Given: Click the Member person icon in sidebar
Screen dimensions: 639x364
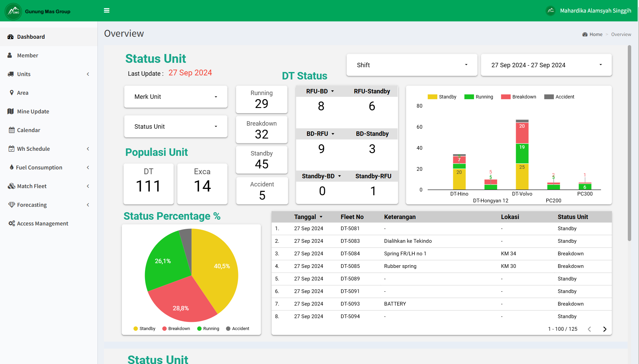Looking at the screenshot, I should [x=10, y=55].
